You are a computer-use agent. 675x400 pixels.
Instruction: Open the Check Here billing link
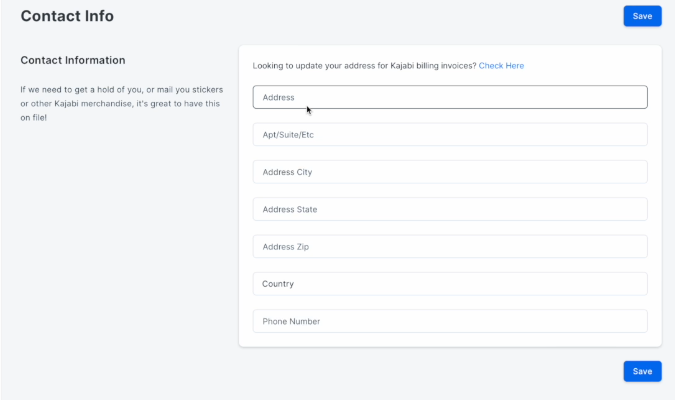click(x=501, y=66)
